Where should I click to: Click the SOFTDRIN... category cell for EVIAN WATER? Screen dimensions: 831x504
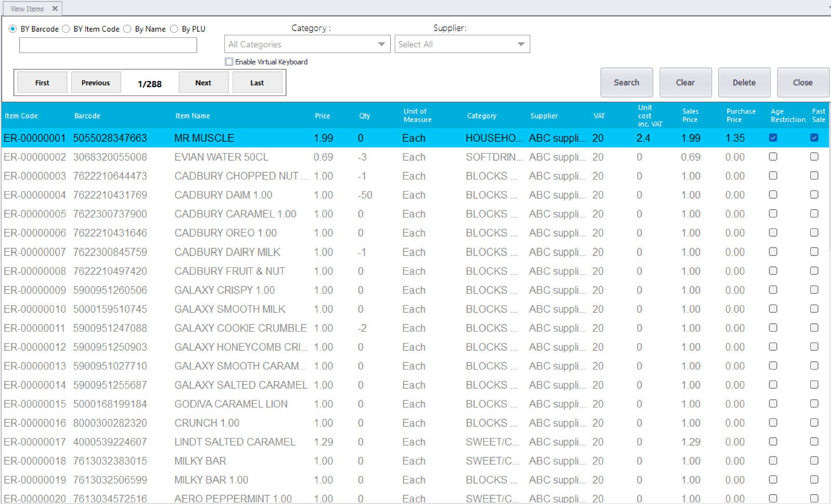(494, 157)
